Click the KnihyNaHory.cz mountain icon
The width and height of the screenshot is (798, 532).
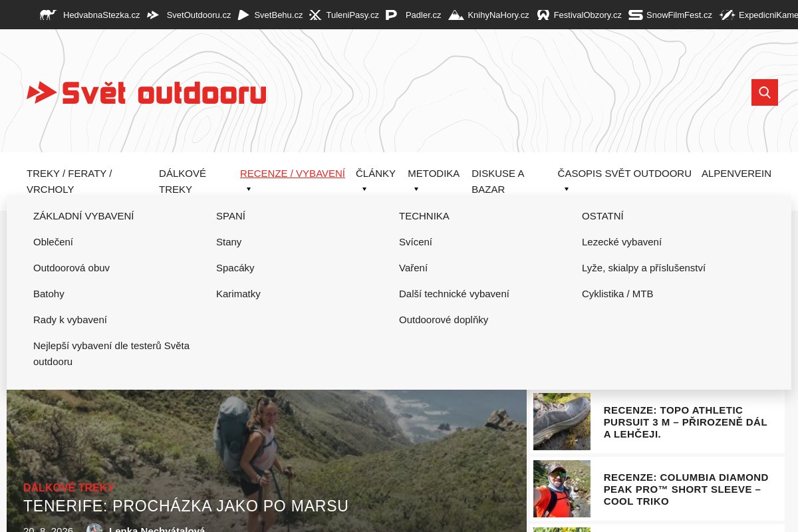[456, 15]
